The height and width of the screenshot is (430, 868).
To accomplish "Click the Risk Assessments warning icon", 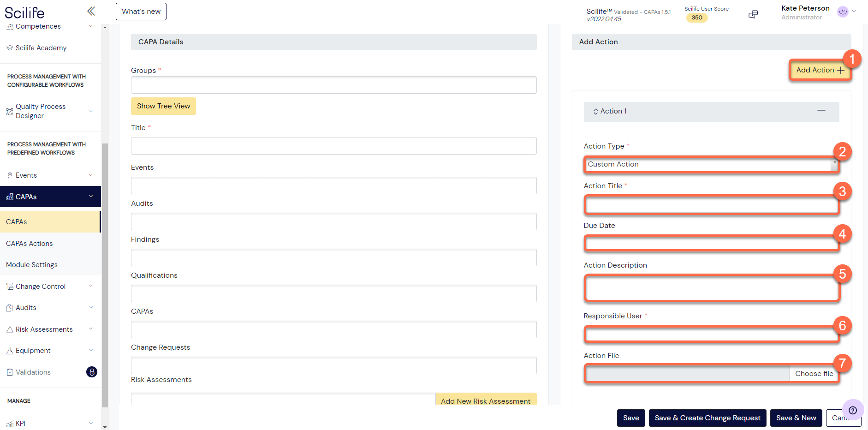I will [x=10, y=329].
